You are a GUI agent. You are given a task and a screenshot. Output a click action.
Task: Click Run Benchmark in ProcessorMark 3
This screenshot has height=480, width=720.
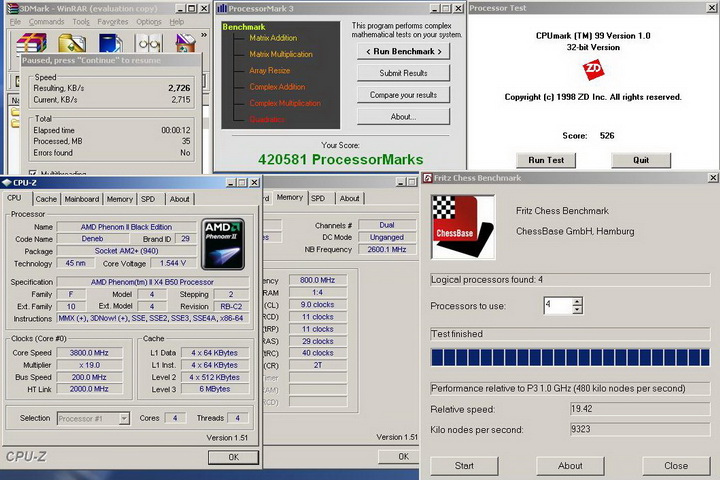pyautogui.click(x=404, y=51)
